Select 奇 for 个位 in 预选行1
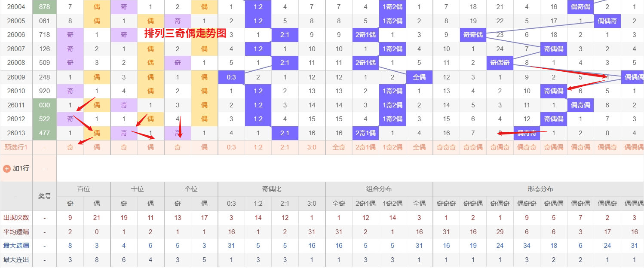The width and height of the screenshot is (644, 268). tap(178, 147)
